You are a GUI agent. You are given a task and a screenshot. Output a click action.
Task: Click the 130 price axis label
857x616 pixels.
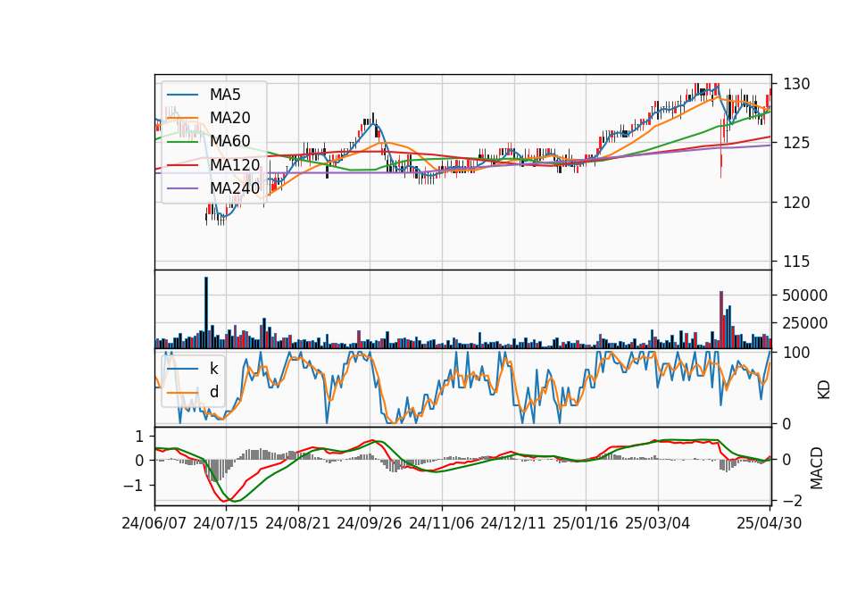[796, 84]
